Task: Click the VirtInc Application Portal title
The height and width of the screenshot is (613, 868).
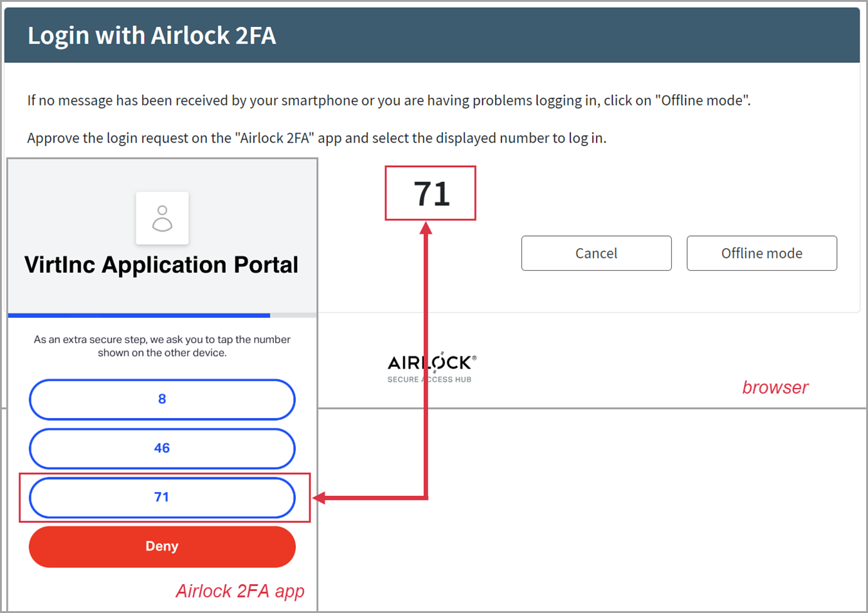Action: click(161, 265)
